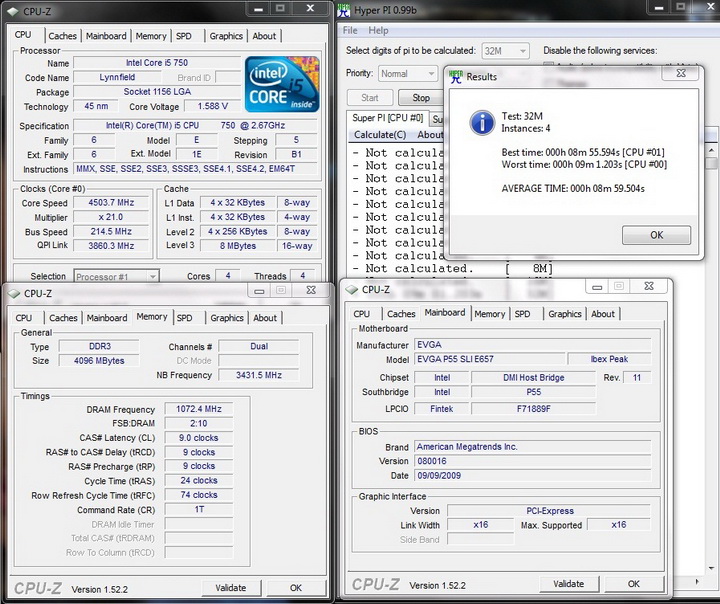Click Validate in Memory CPU-Z window
720x604 pixels.
click(x=231, y=588)
